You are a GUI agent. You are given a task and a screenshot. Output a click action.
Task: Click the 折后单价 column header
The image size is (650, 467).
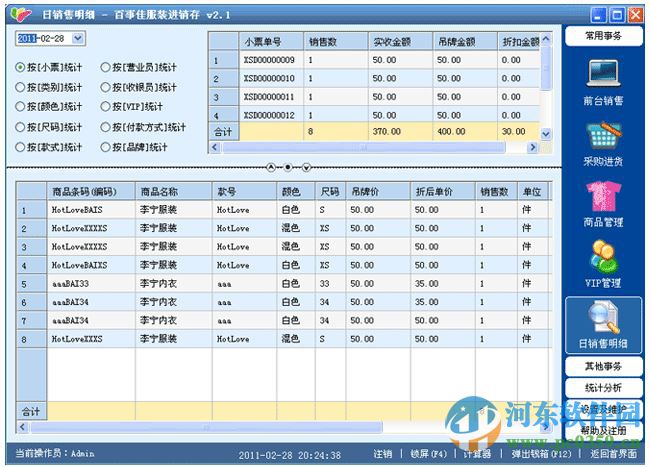(443, 191)
